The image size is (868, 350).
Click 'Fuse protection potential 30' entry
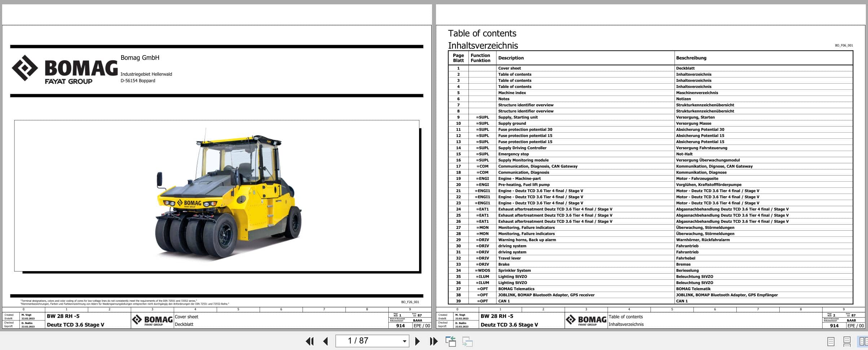tap(525, 129)
